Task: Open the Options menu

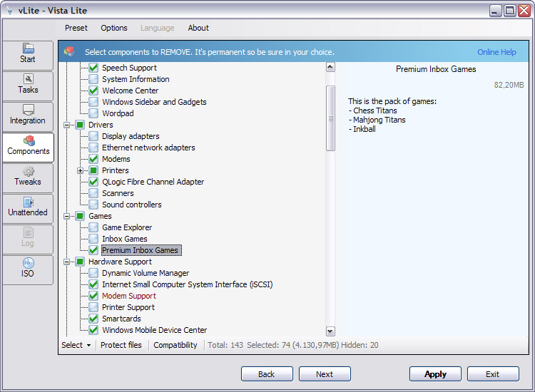Action: point(114,28)
